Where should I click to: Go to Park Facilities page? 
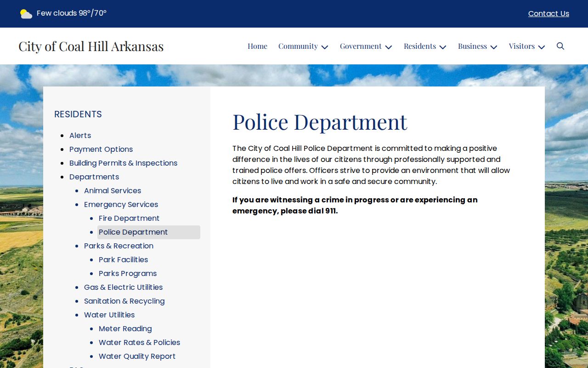[x=123, y=259]
